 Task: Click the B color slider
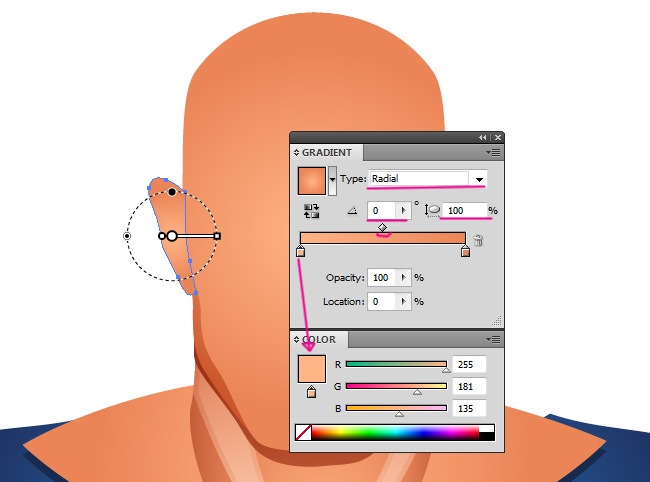(396, 408)
